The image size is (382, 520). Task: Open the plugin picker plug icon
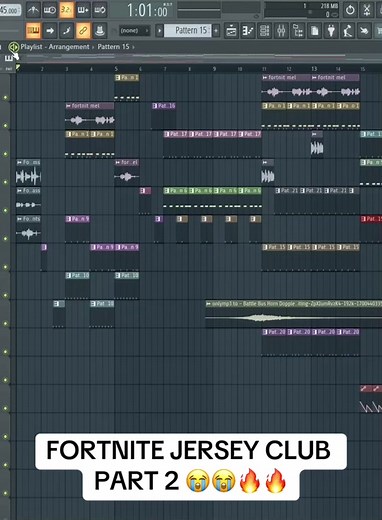click(331, 31)
